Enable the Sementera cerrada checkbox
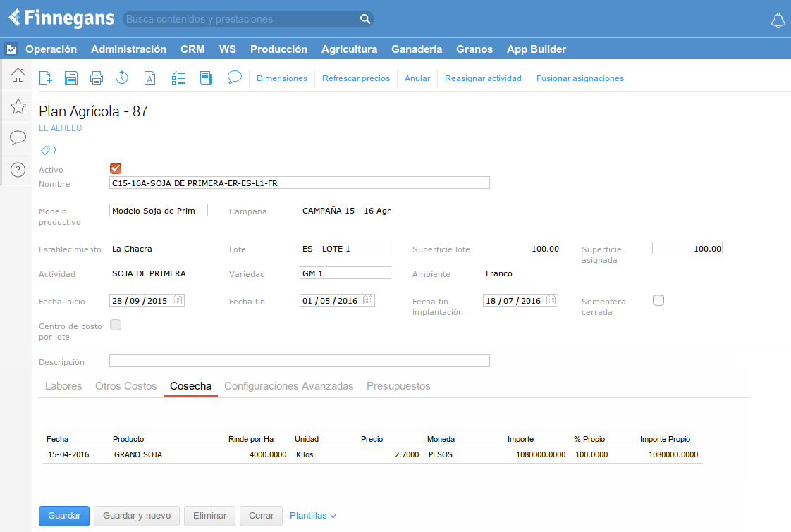Image resolution: width=791 pixels, height=532 pixels. pyautogui.click(x=658, y=300)
